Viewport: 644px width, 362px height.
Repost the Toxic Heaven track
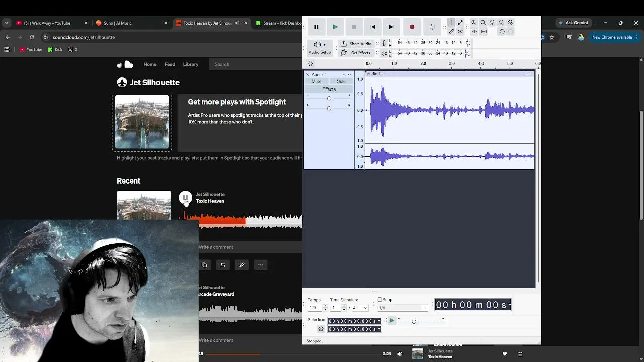coord(223,265)
